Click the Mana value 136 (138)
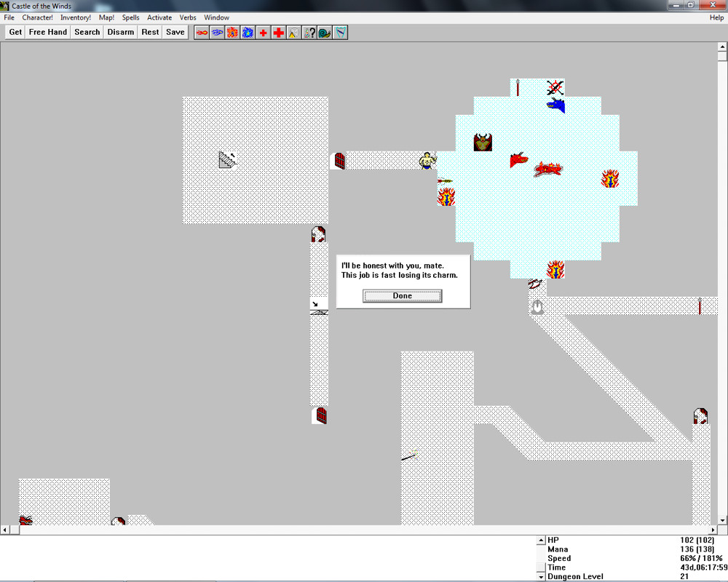 tap(697, 549)
